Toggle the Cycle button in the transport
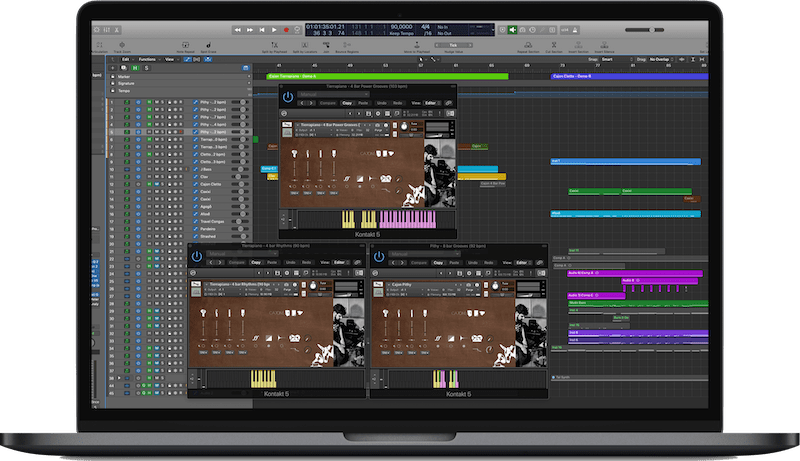 click(x=297, y=30)
